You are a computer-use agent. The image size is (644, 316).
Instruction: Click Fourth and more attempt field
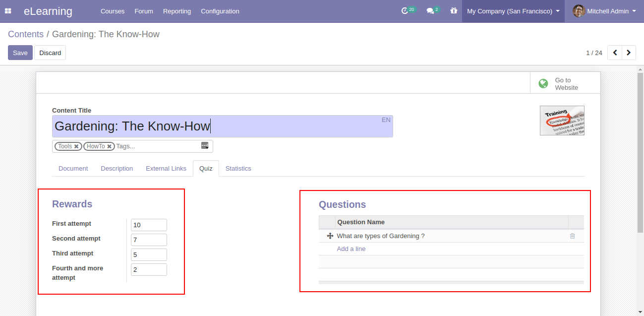coord(149,269)
